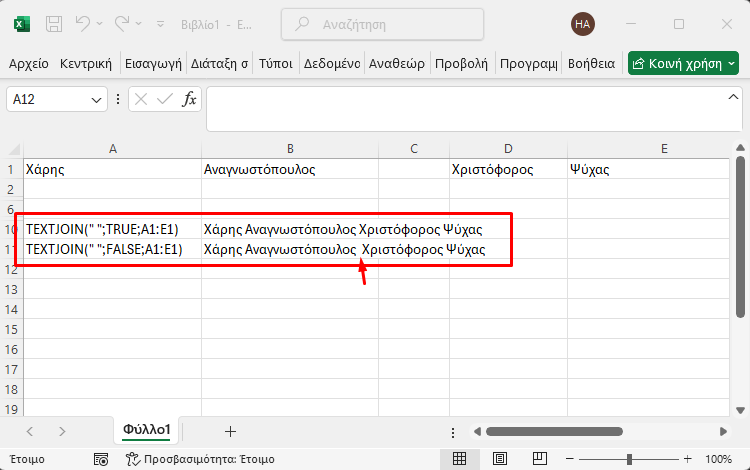Expand the Κοινή χρήση dropdown arrow
Viewport: 750px width, 470px height.
(732, 64)
